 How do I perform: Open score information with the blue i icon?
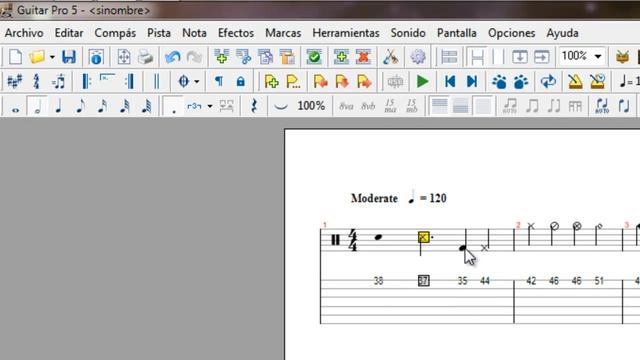click(x=96, y=57)
